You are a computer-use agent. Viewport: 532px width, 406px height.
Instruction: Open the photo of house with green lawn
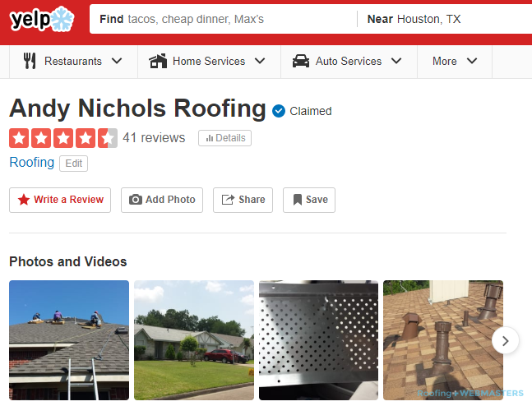coord(194,340)
